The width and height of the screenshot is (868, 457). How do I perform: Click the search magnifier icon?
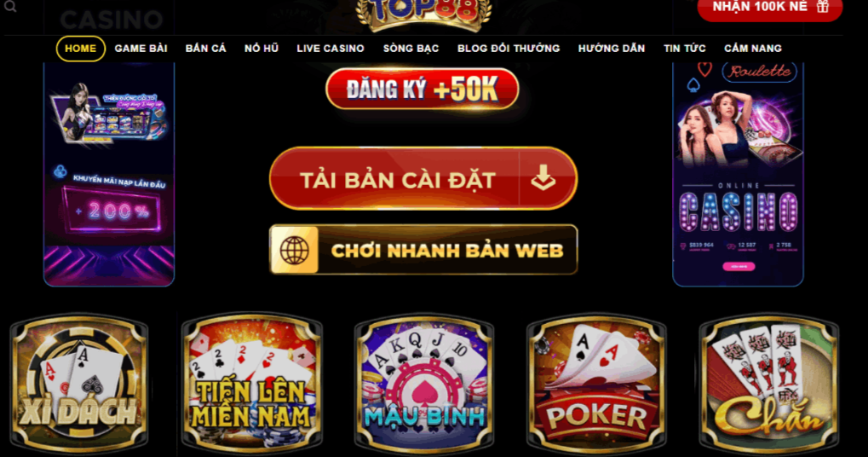point(10,6)
